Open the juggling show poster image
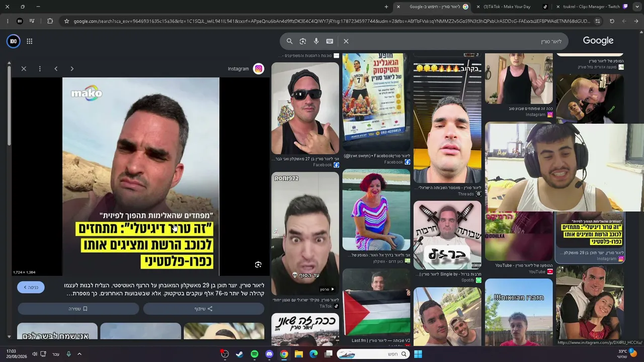Screen dimensions: 644x362 (376, 103)
